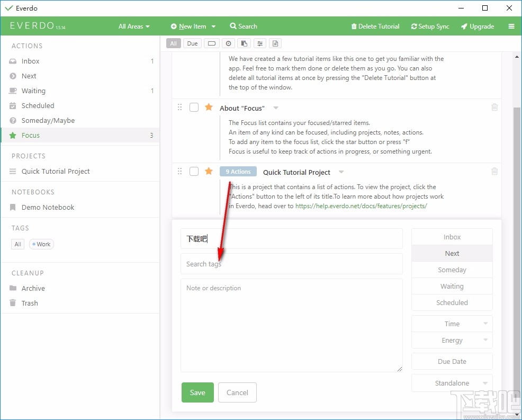This screenshot has height=420, width=522.
Task: Unstar the Quick Tutorial Project item
Action: 209,171
